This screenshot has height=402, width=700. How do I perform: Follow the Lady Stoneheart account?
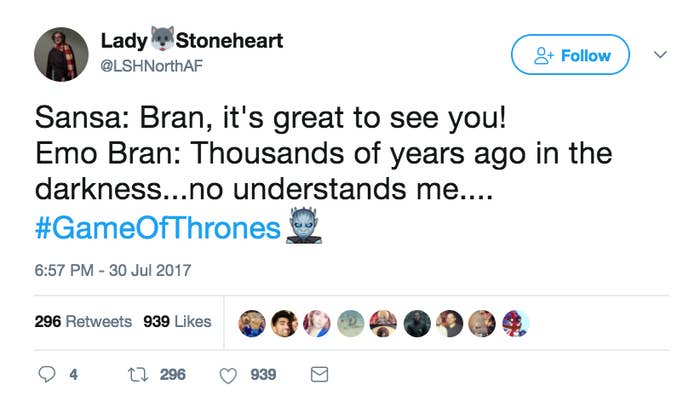point(571,54)
